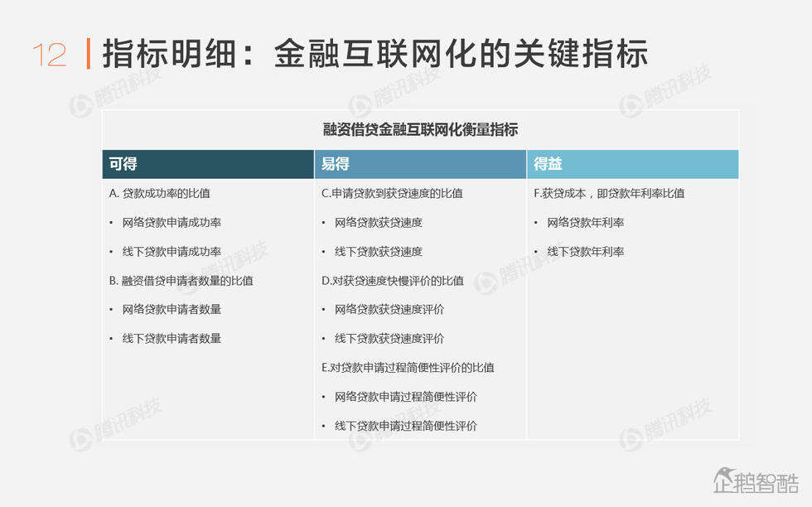Select the 线下贷款申请成功率 bullet

[172, 251]
